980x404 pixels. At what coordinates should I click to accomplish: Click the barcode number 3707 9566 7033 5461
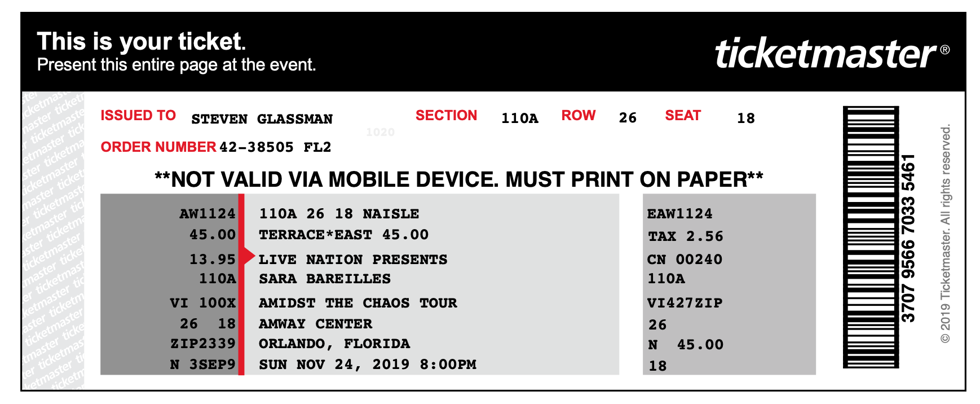[x=908, y=238]
